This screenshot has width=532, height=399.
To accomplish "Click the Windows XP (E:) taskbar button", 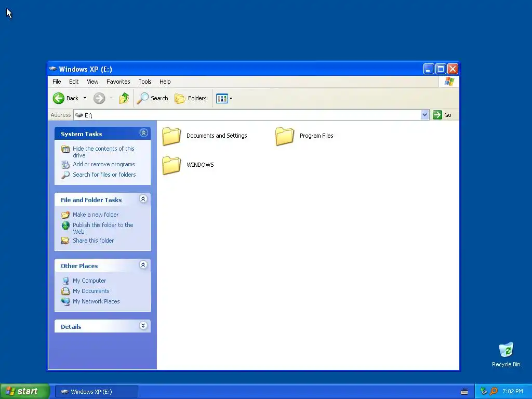I will 96,392.
